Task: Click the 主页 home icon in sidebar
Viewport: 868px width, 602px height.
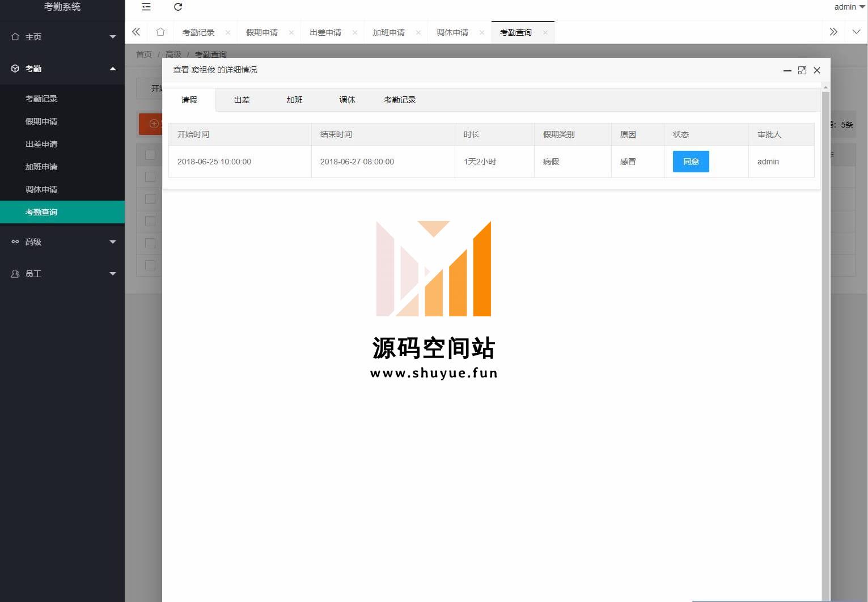Action: [x=15, y=36]
